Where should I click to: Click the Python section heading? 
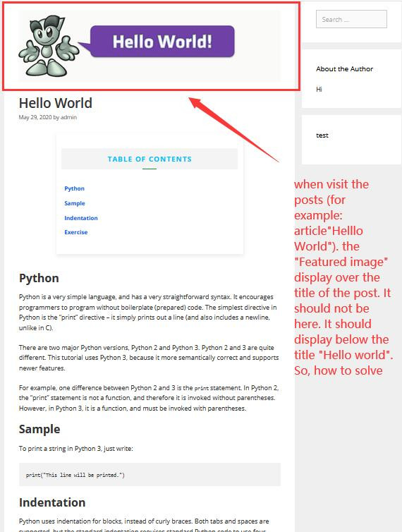(39, 278)
